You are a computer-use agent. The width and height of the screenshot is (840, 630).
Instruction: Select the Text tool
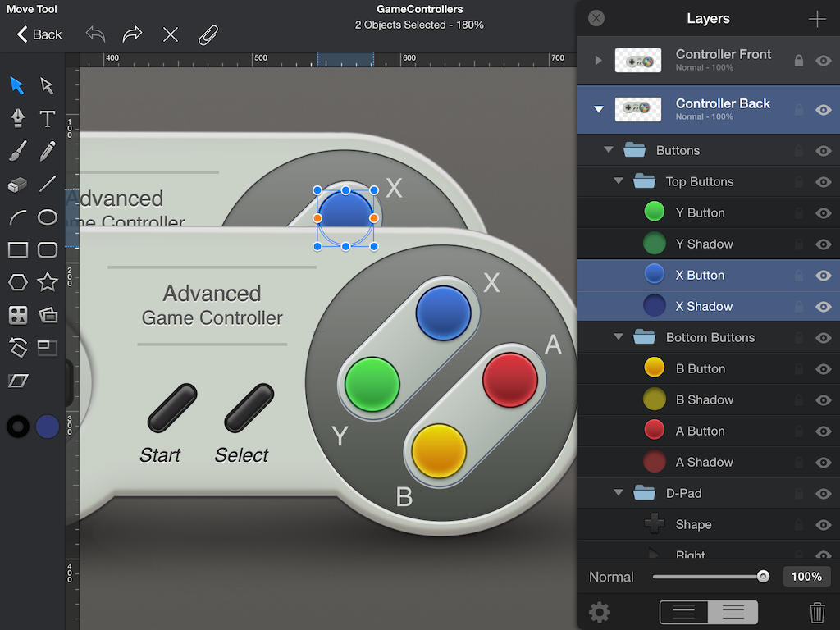coord(47,118)
